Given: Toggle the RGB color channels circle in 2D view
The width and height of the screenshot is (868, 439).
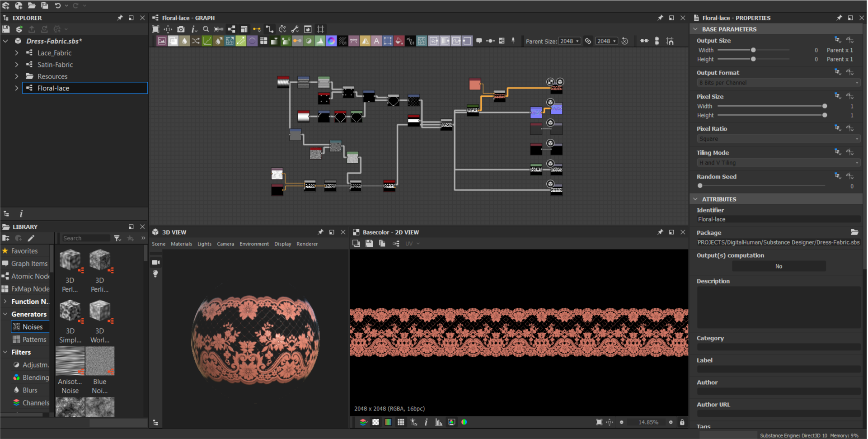Looking at the screenshot, I should pos(464,422).
